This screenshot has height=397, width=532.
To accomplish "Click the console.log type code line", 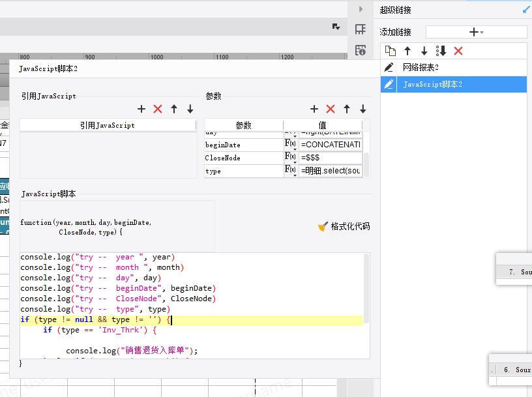I will coord(95,310).
